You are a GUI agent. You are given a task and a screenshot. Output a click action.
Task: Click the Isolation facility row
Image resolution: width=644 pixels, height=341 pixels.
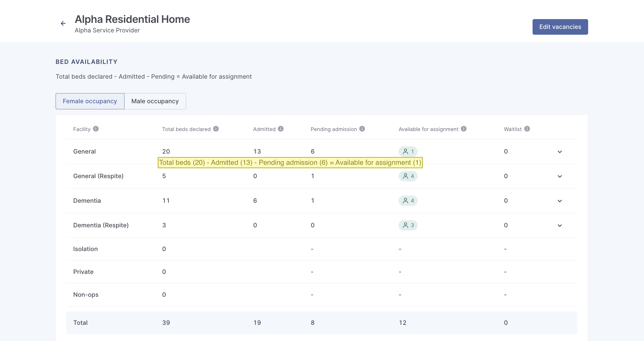(85, 249)
